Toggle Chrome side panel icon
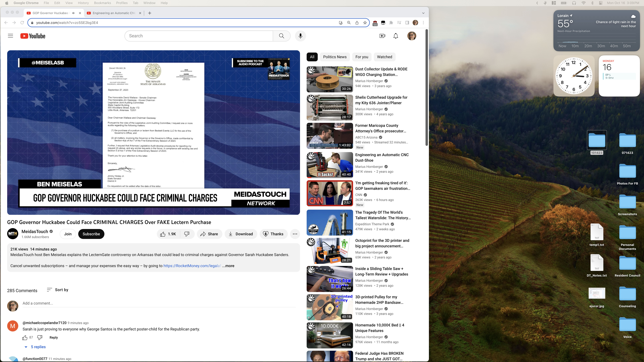The width and height of the screenshot is (644, 362). point(407,23)
